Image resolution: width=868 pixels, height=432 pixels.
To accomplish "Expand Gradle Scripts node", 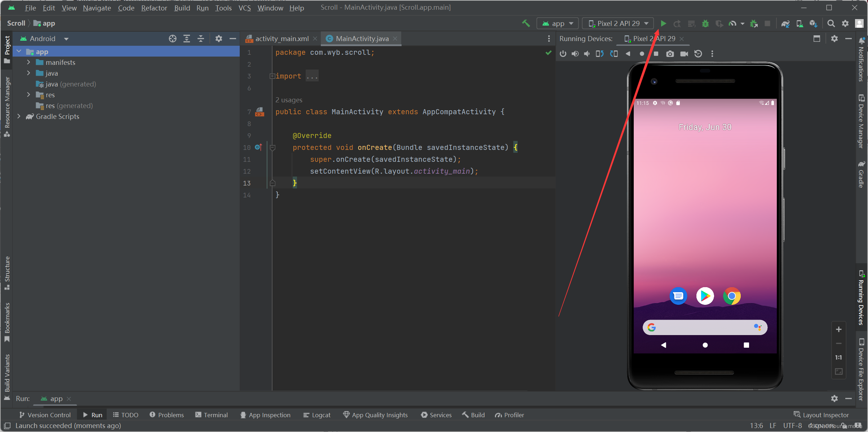I will pos(19,116).
